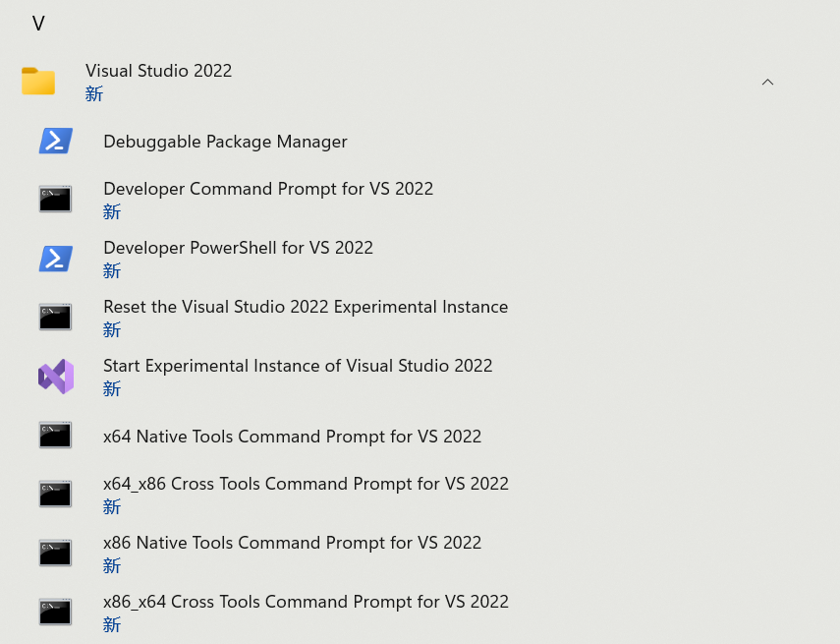Click the x64_x86 Cross Tools console icon
Screen dimensions: 840x644
click(55, 494)
